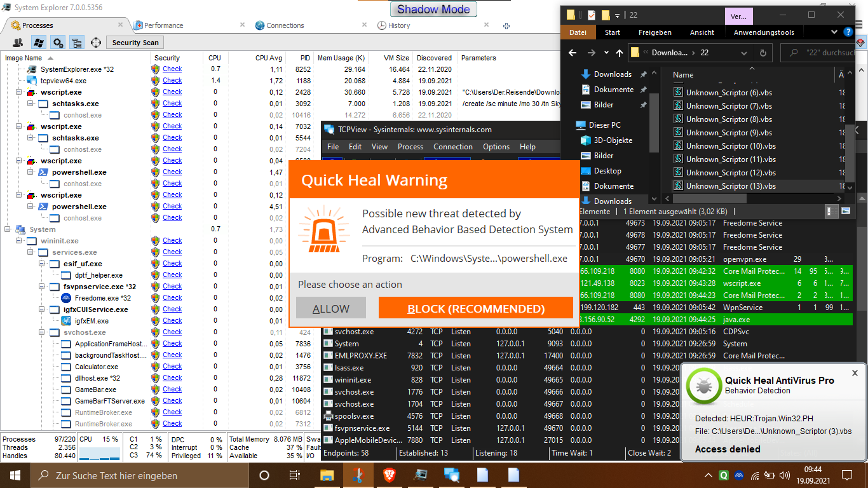The height and width of the screenshot is (488, 868).
Task: Open the Edit menu in TCPView
Action: click(x=355, y=147)
